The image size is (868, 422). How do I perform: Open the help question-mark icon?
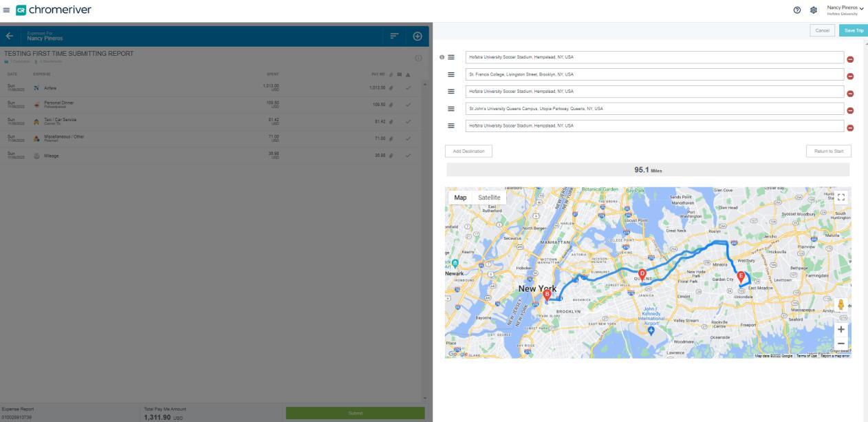[798, 10]
